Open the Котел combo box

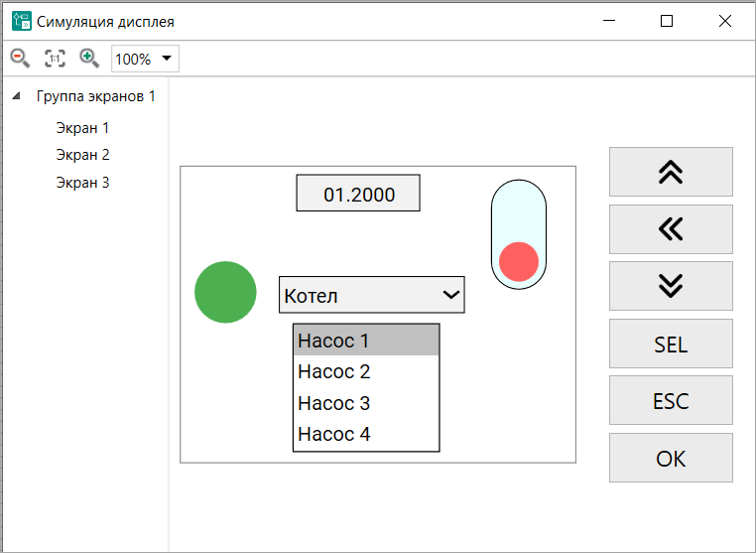pos(371,295)
